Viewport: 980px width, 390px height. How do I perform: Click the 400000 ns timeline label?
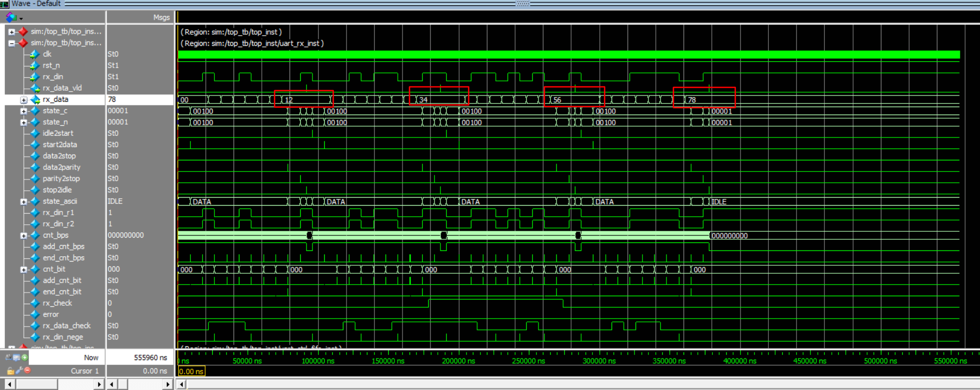pyautogui.click(x=740, y=361)
